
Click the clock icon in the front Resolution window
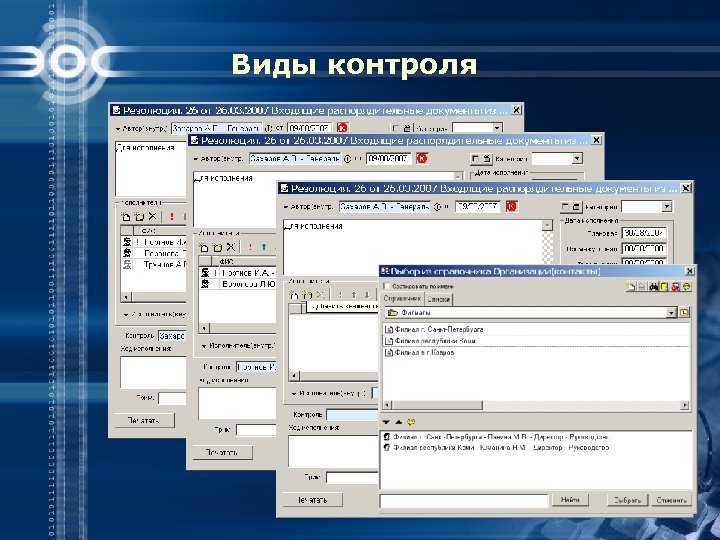pyautogui.click(x=437, y=207)
